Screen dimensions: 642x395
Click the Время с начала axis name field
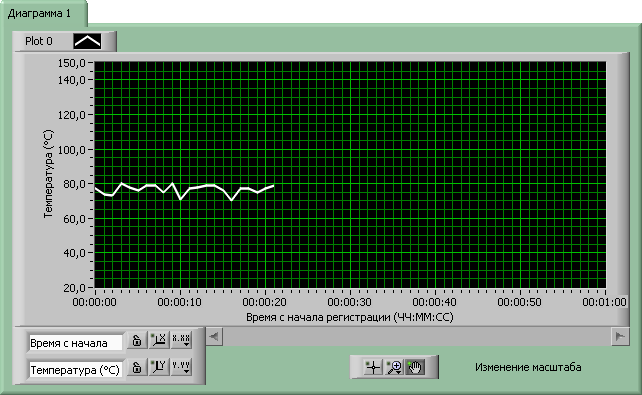click(76, 343)
